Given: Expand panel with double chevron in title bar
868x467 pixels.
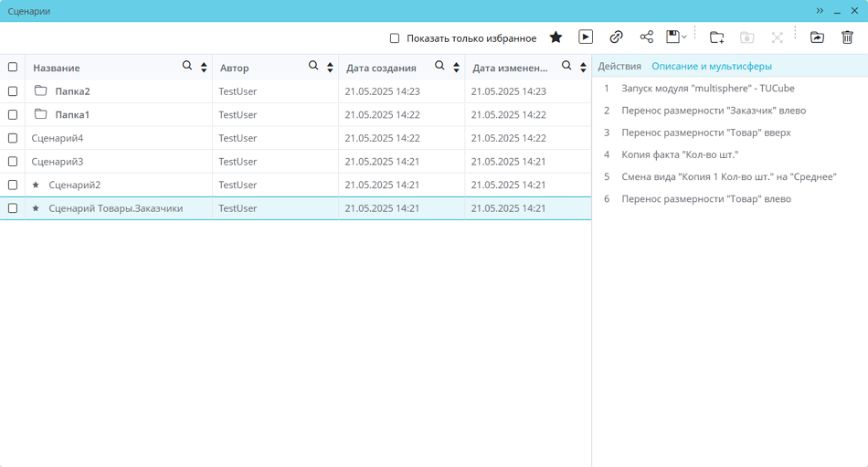Looking at the screenshot, I should click(820, 11).
